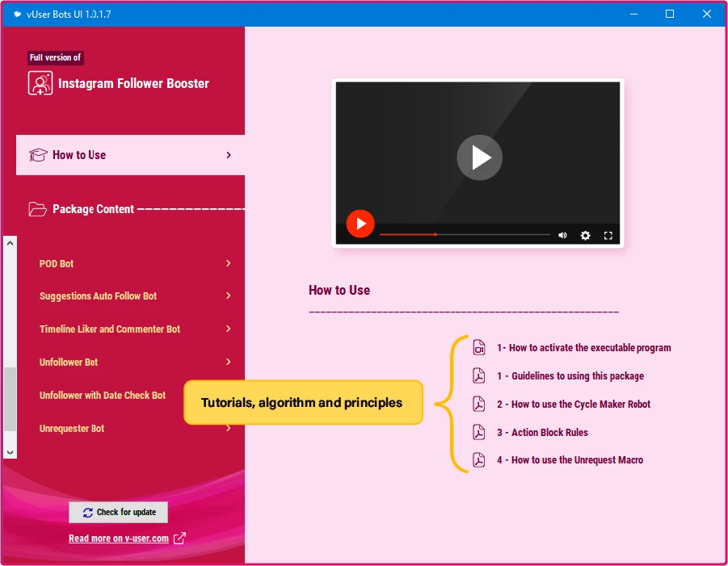Expand the Timeline Liker and Commenter Bot chevron
728x566 pixels.
(228, 329)
